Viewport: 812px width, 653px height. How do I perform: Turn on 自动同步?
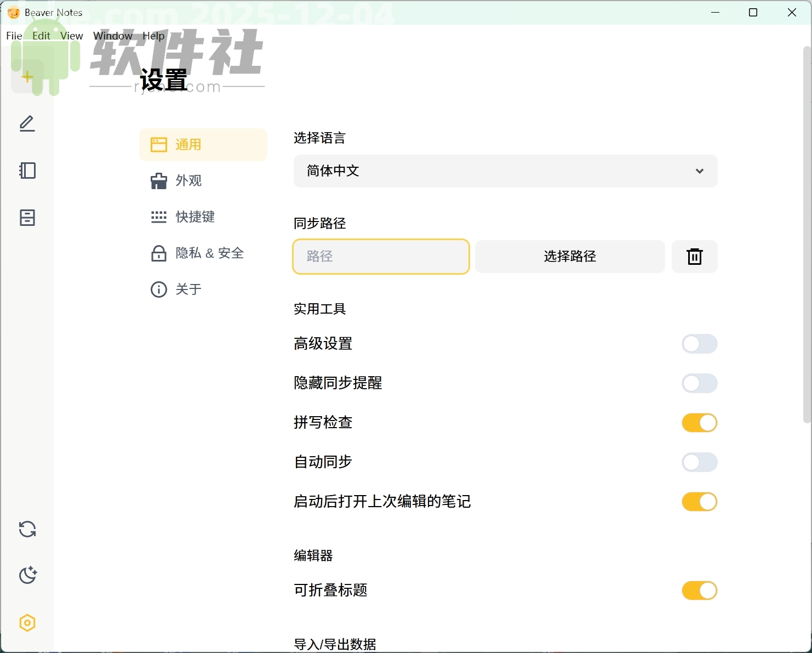[x=699, y=462]
